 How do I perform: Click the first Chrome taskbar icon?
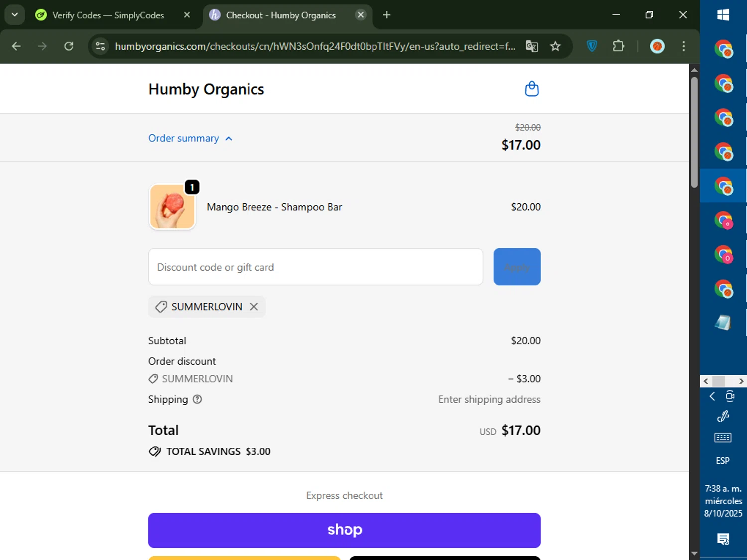point(723,49)
